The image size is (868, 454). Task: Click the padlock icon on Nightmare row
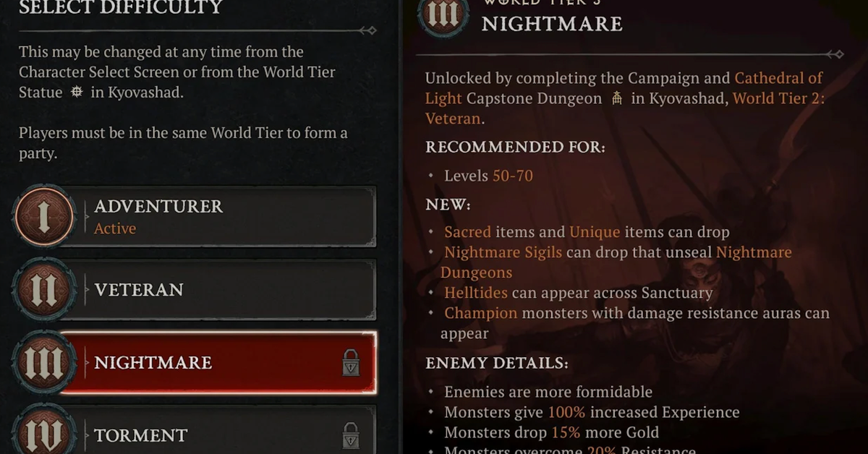pyautogui.click(x=351, y=362)
